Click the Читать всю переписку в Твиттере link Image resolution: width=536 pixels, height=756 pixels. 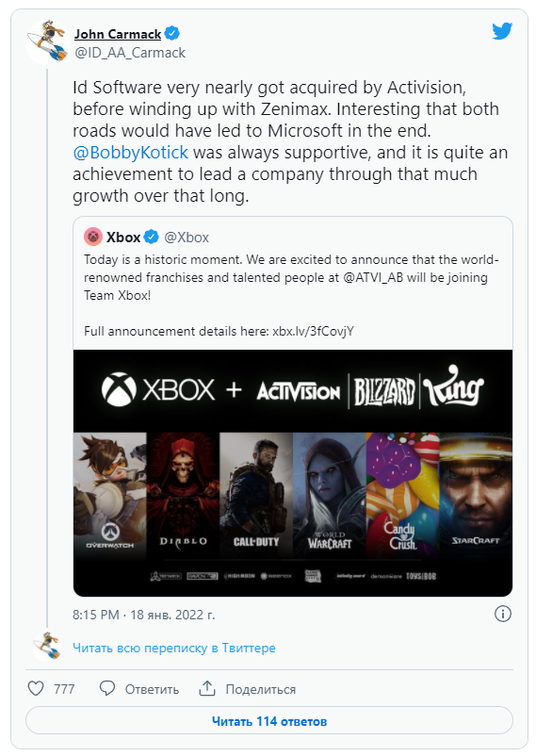(x=174, y=648)
